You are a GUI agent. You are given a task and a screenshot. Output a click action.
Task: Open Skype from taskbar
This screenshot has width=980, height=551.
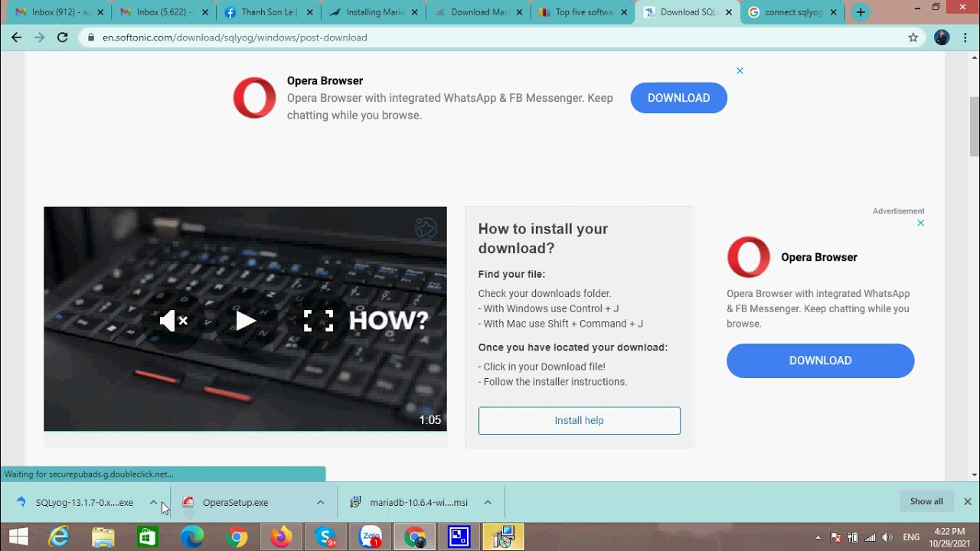(326, 537)
